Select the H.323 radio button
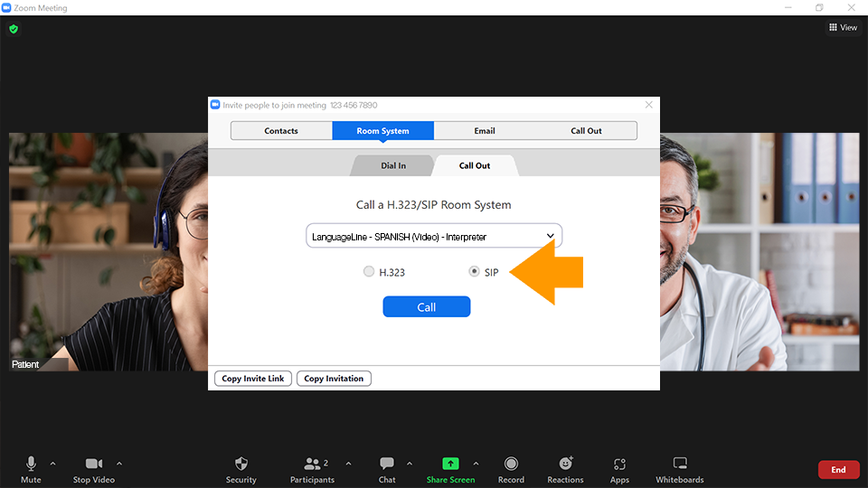Screen dimensions: 868x488 click(369, 271)
